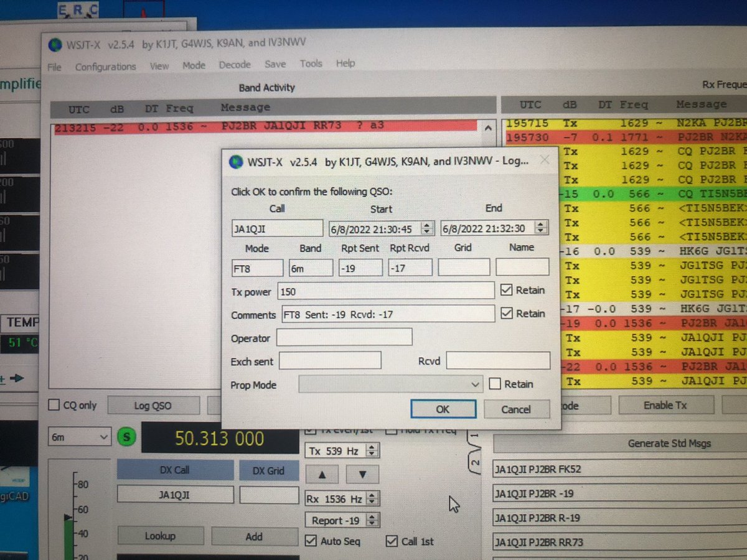Select message JA1QJI PJ2BR FK52
The image size is (747, 560).
619,469
